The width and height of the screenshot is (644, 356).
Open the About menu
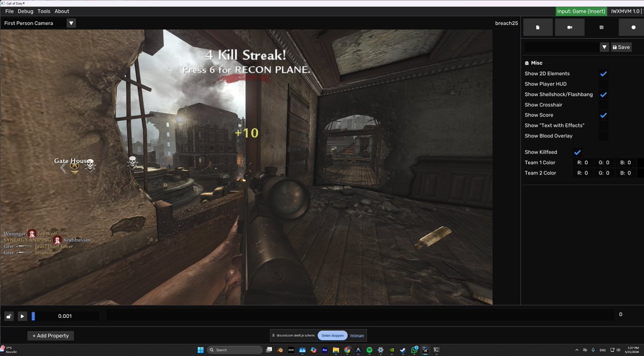coord(62,11)
